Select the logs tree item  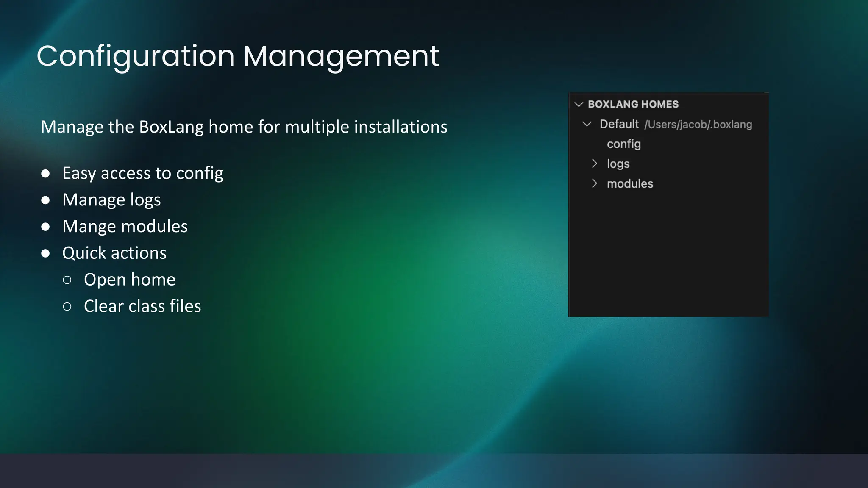[618, 164]
